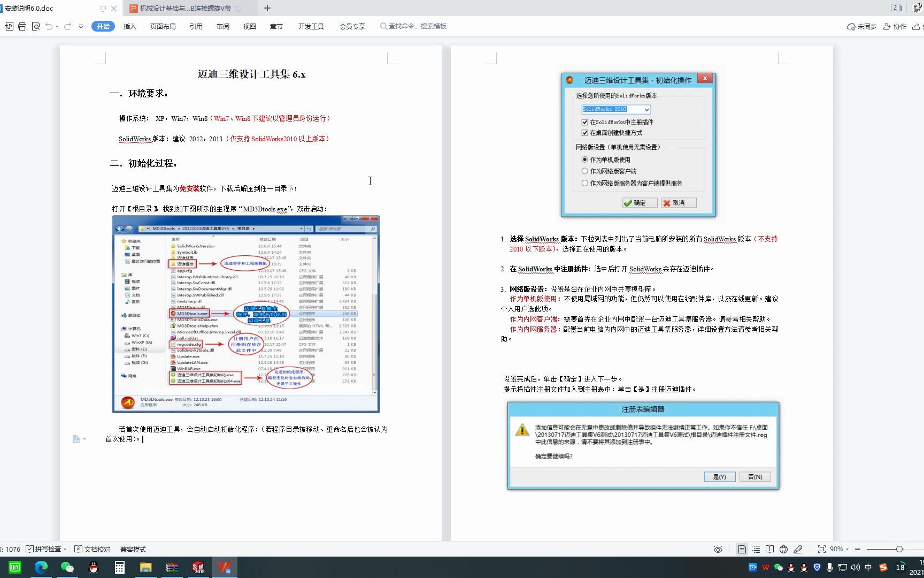Click the print icon in quick toolbar
This screenshot has width=924, height=578.
pyautogui.click(x=22, y=26)
